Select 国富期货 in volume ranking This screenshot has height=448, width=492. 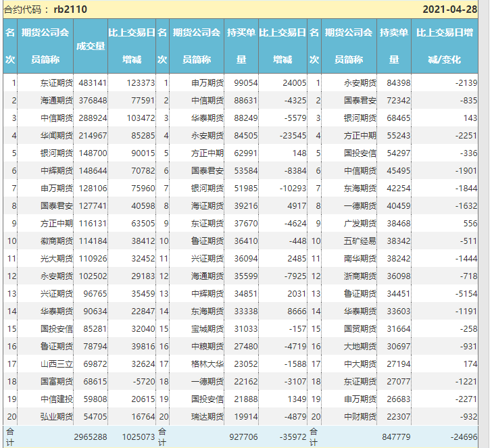[x=57, y=382]
